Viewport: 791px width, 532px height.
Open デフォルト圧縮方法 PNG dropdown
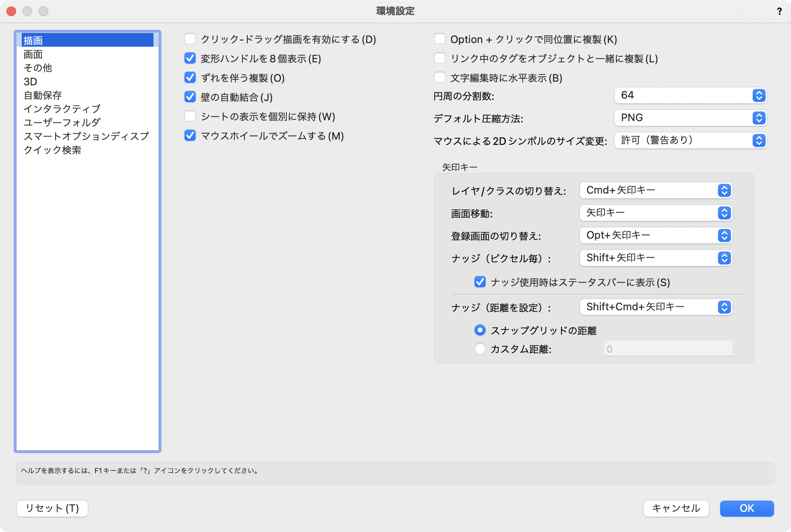pyautogui.click(x=690, y=118)
